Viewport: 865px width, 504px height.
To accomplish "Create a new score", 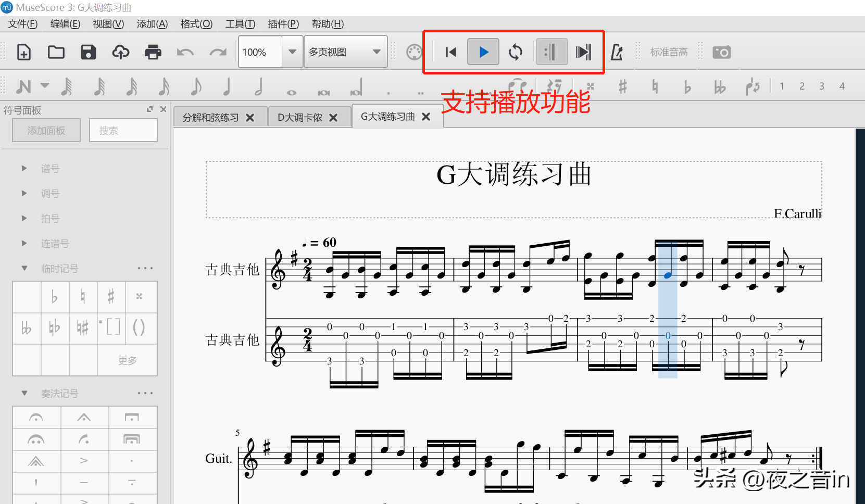I will click(24, 52).
